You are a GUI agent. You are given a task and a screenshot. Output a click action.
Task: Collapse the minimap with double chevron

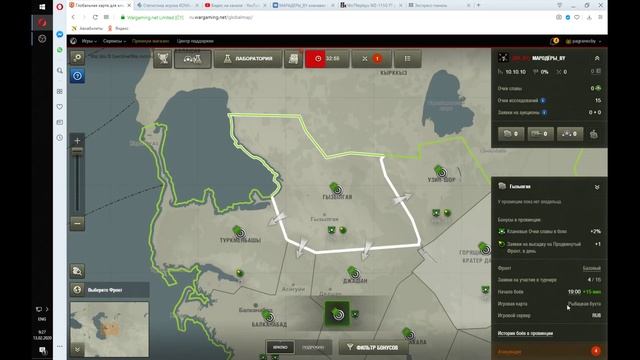click(77, 349)
